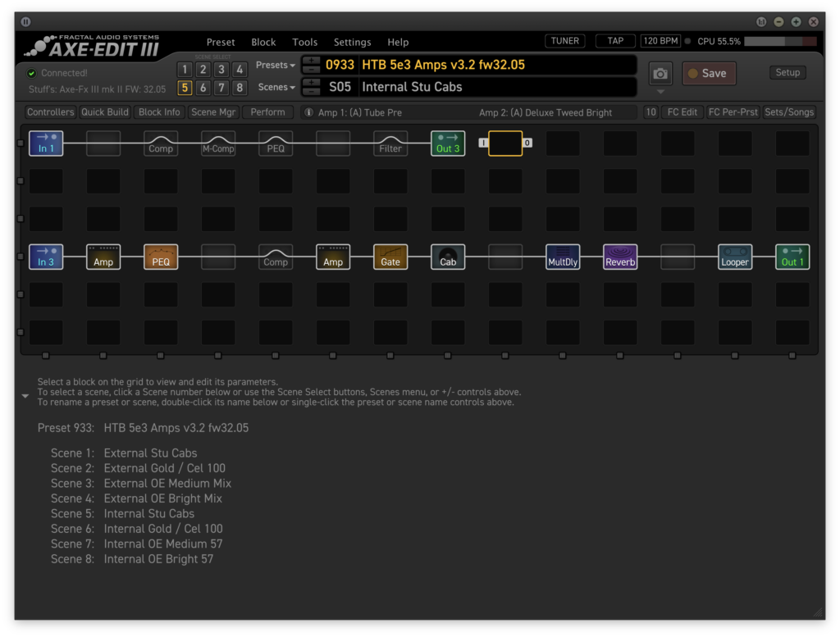840x637 pixels.
Task: Switch to scene 4
Action: tap(240, 70)
